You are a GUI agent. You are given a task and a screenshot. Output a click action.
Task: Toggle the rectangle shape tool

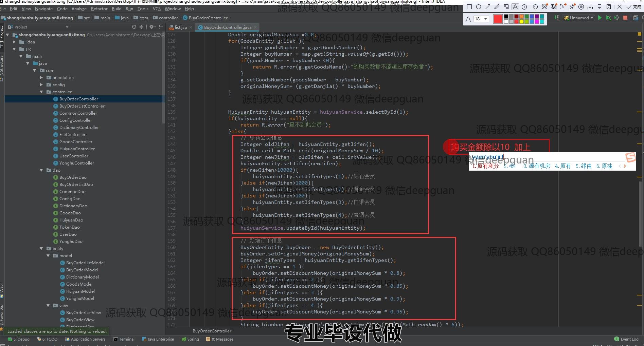(x=469, y=7)
